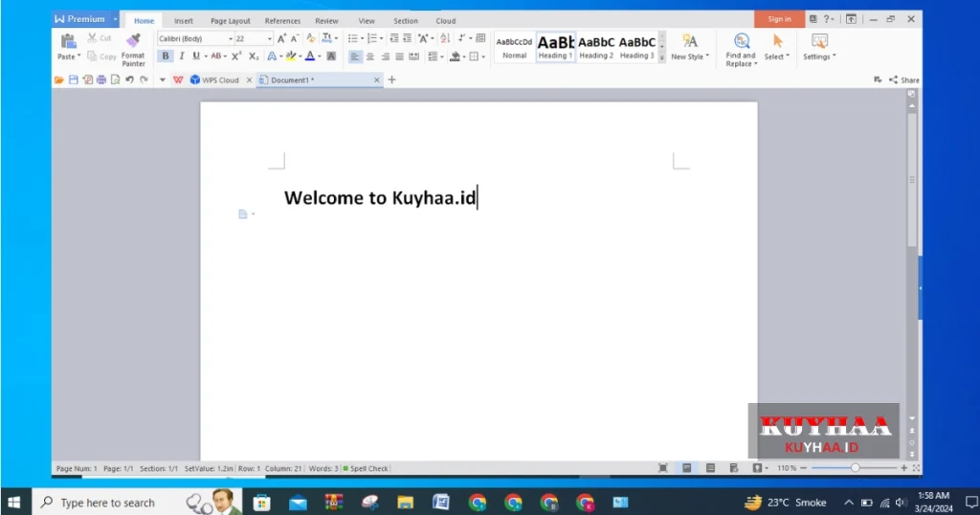Viewport: 980px width, 515px height.
Task: Redo the last undone action
Action: click(x=144, y=80)
